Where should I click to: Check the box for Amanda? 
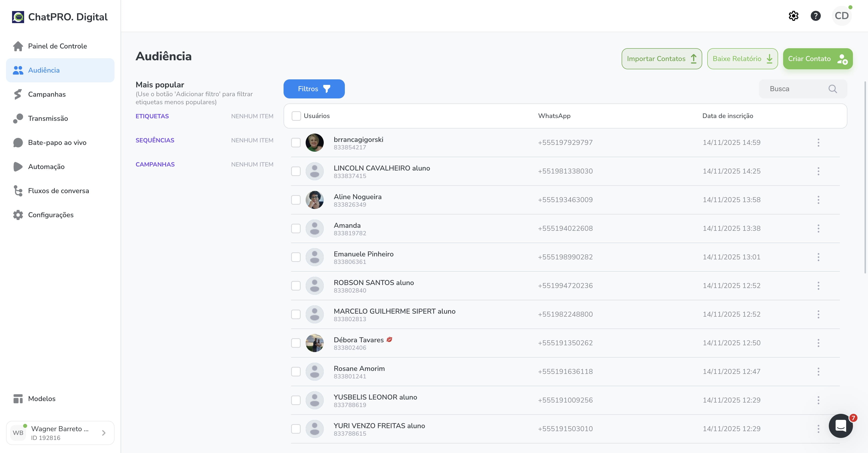pyautogui.click(x=296, y=228)
